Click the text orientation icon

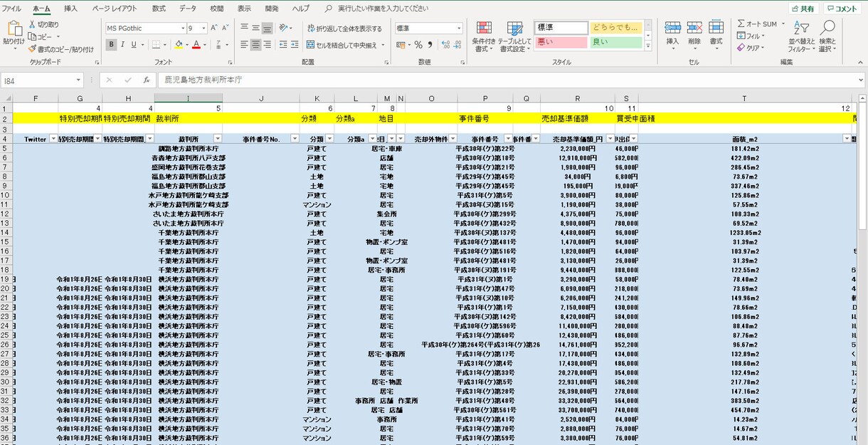pyautogui.click(x=283, y=28)
